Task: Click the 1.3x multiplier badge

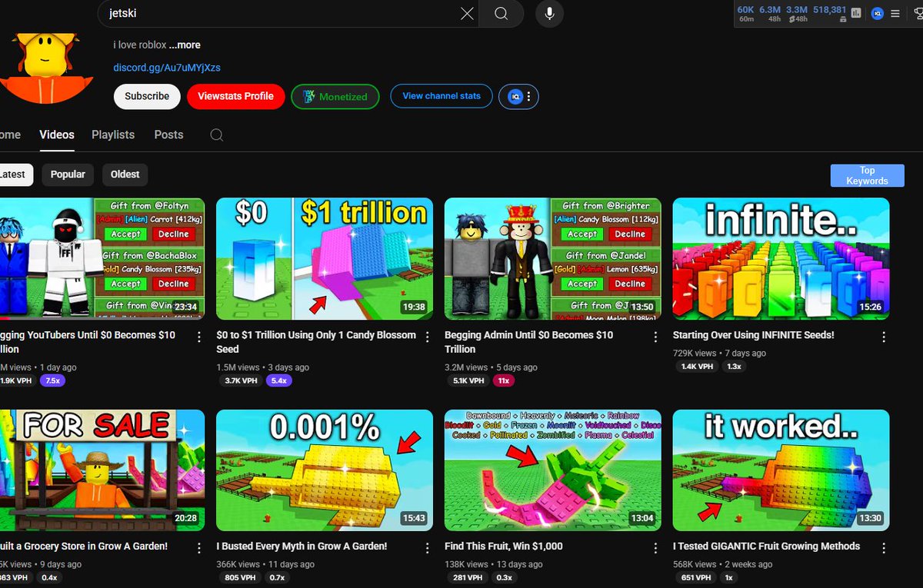Action: point(734,367)
